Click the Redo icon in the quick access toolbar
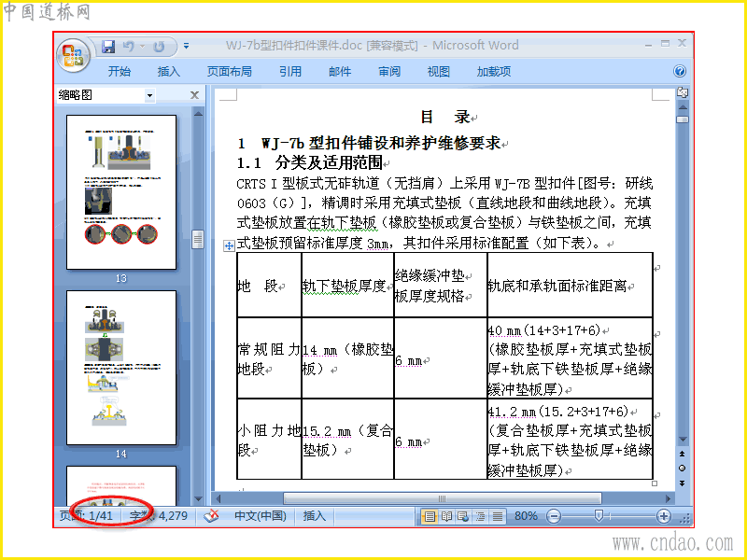 [159, 46]
